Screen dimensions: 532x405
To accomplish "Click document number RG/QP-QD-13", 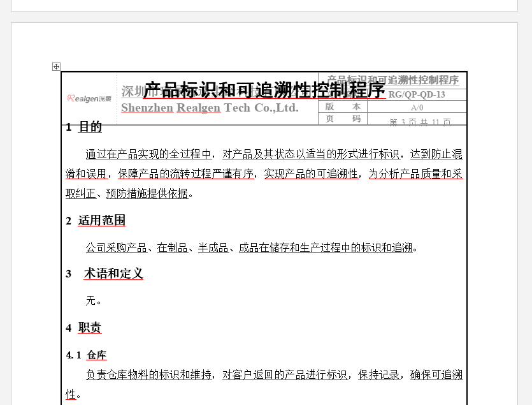I will point(417,94).
